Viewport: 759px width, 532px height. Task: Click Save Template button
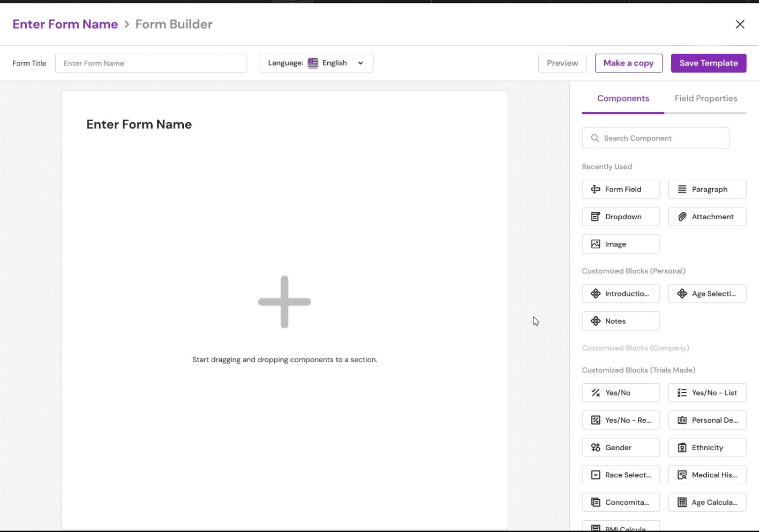708,63
